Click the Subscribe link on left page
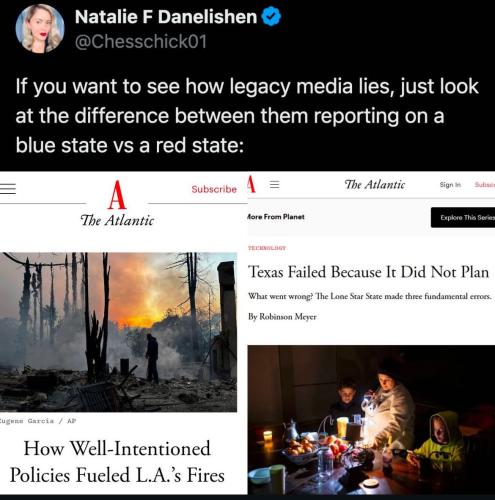This screenshot has width=495, height=500. coord(214,189)
